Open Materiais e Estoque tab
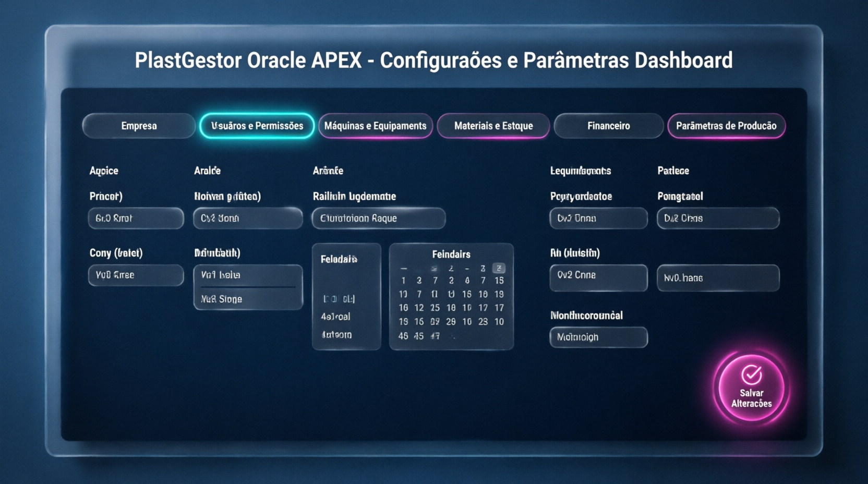This screenshot has height=484, width=868. pos(493,126)
